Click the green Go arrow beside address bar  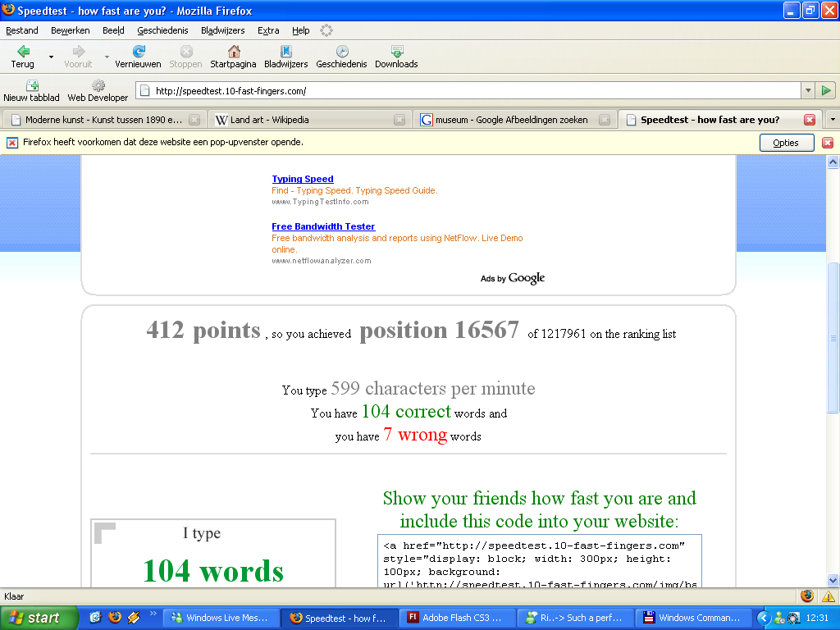pos(826,91)
